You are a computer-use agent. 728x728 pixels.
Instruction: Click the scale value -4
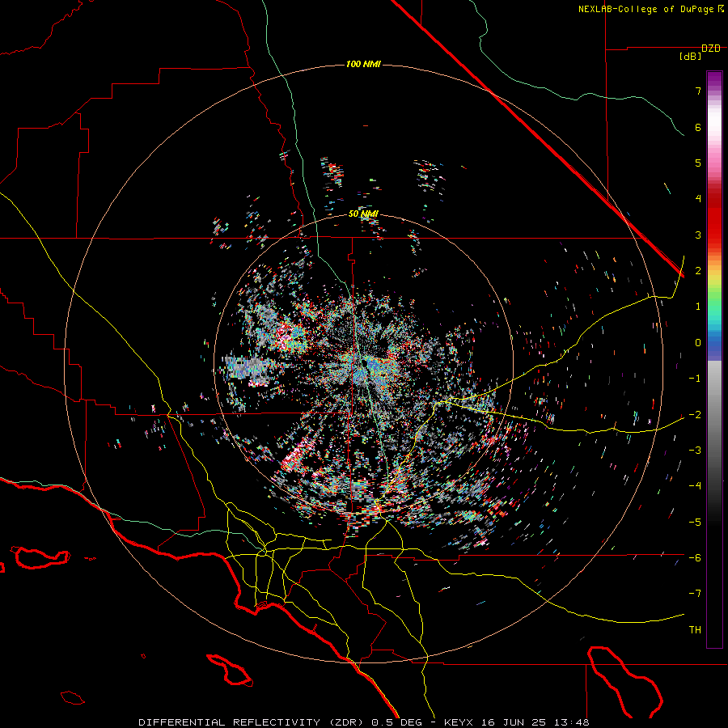[695, 486]
